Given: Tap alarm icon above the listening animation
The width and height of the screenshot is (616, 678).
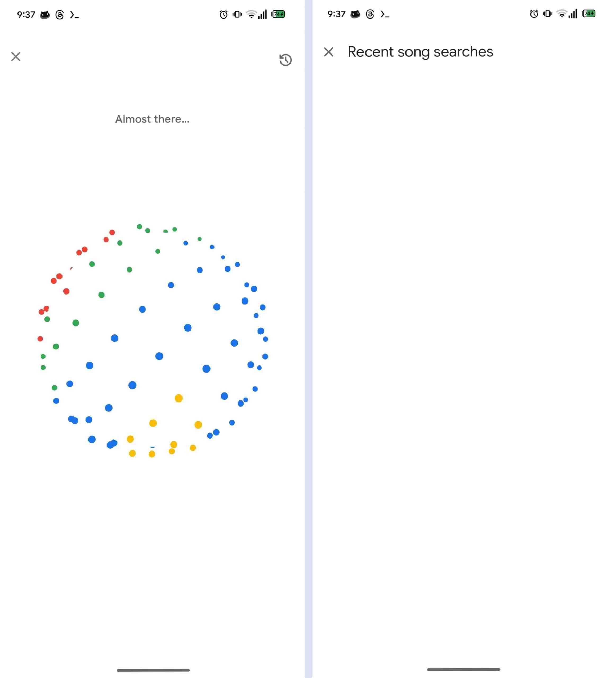Looking at the screenshot, I should pos(223,15).
